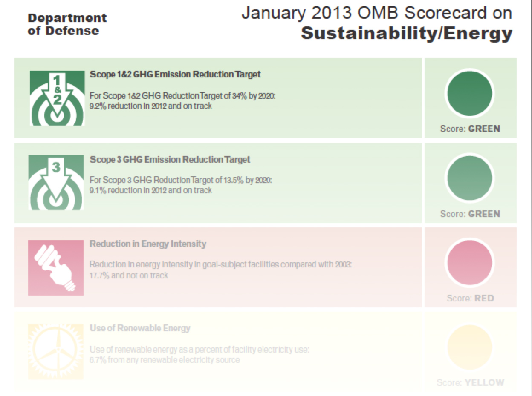Click the light green score circle for Scope 3
The image size is (532, 396).
[x=470, y=178]
